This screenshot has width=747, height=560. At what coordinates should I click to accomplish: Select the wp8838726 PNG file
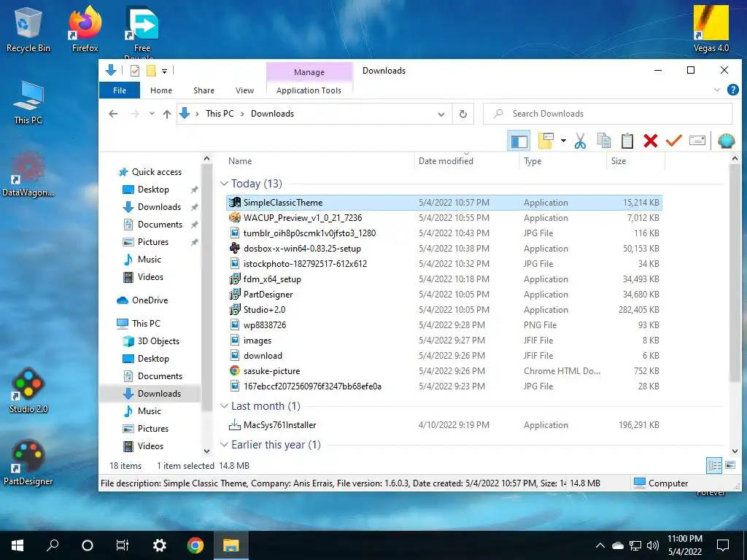444,325
